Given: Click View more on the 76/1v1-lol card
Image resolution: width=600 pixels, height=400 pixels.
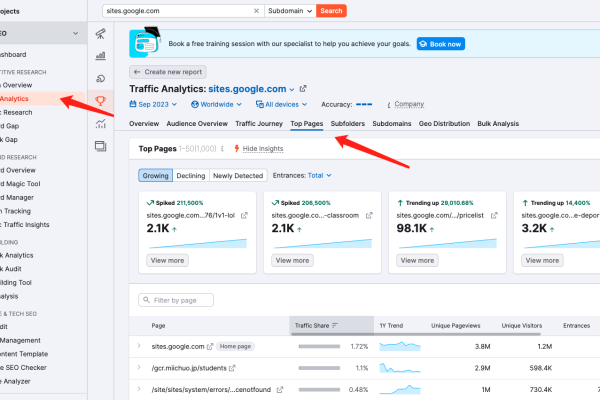Looking at the screenshot, I should point(167,260).
